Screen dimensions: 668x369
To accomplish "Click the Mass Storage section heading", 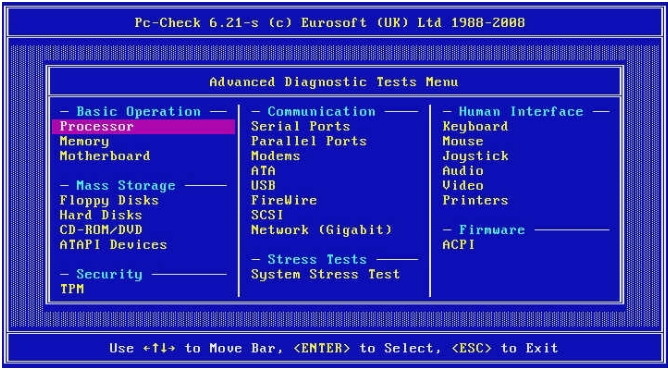I will pyautogui.click(x=126, y=186).
